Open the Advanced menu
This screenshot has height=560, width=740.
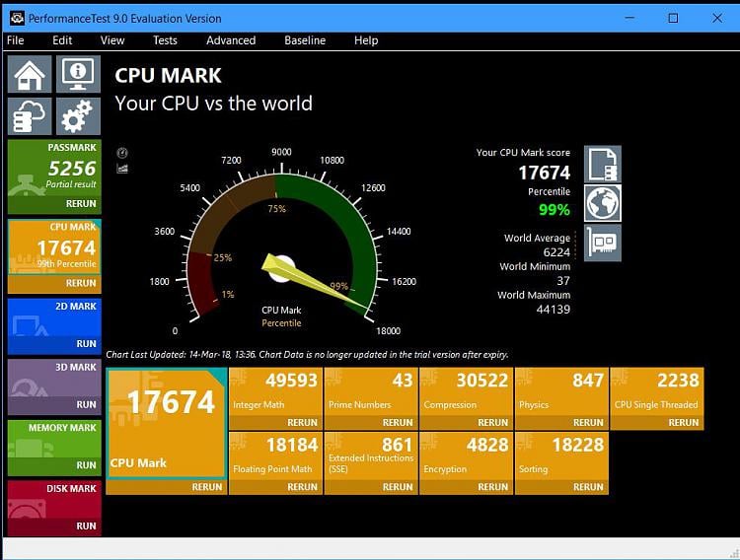pyautogui.click(x=231, y=40)
